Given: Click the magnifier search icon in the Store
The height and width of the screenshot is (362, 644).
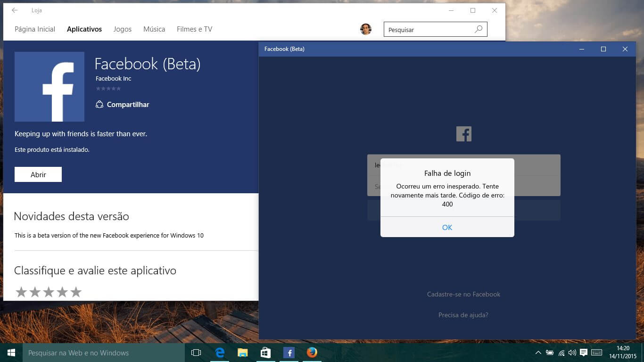Looking at the screenshot, I should [479, 29].
